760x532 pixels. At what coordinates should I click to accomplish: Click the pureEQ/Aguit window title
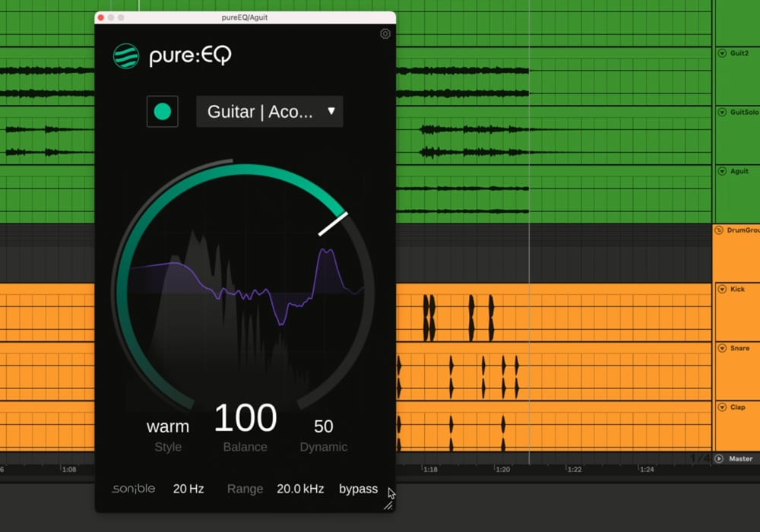tap(244, 17)
